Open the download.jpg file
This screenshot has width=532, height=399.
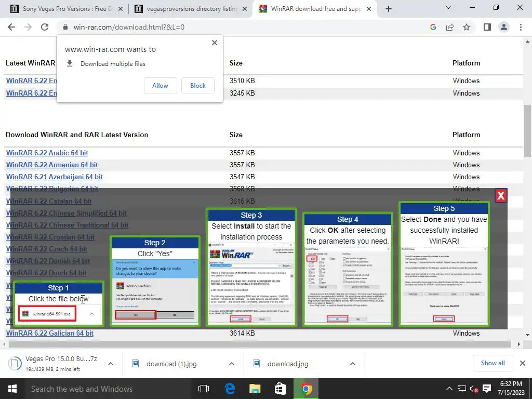[282, 364]
